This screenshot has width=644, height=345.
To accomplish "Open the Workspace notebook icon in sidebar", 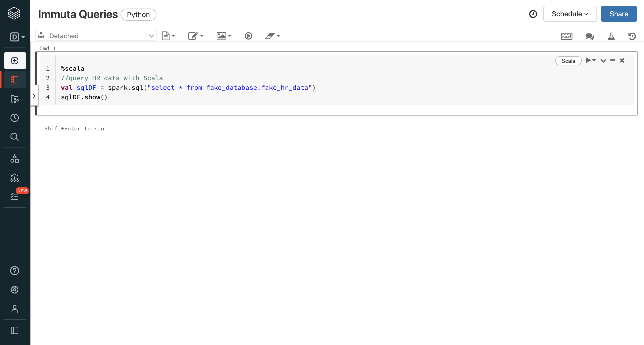I will (x=15, y=80).
